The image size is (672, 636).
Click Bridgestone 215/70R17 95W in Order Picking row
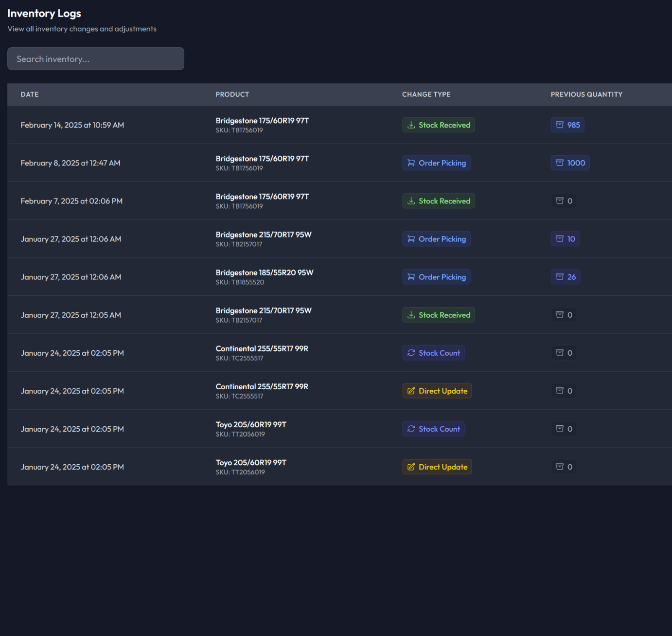tap(264, 235)
